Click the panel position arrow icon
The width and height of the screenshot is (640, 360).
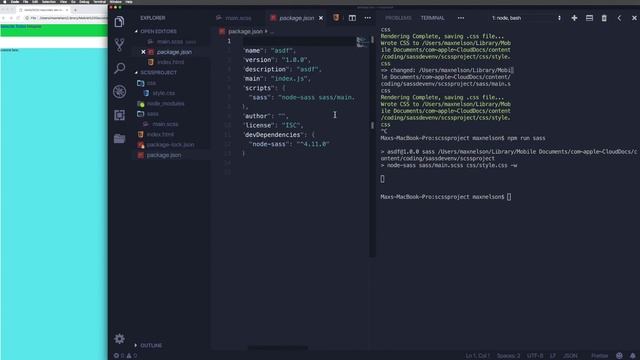pyautogui.click(x=619, y=18)
